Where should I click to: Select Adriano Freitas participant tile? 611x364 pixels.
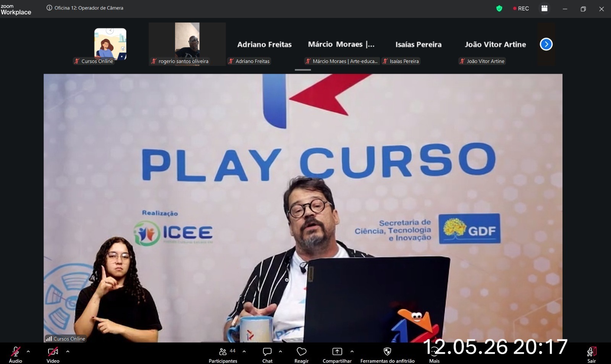264,44
